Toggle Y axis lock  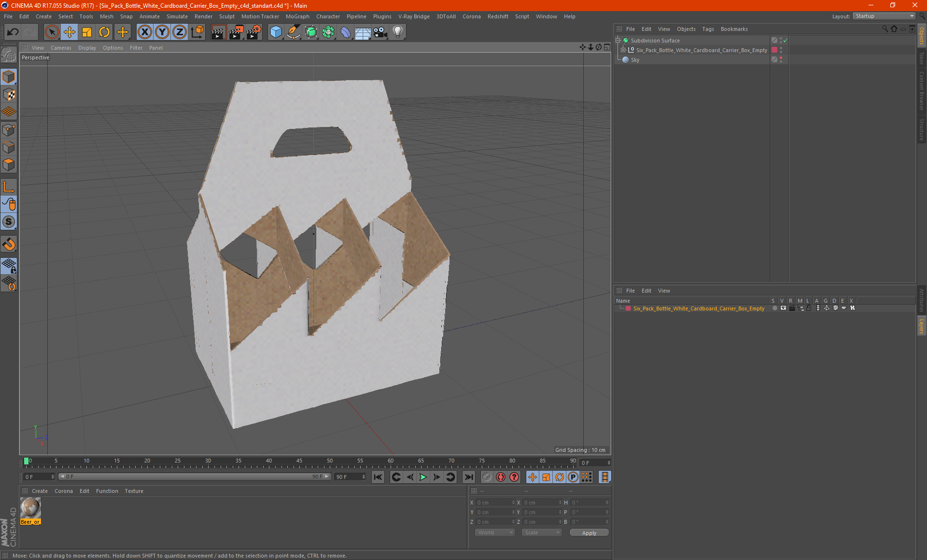point(162,32)
